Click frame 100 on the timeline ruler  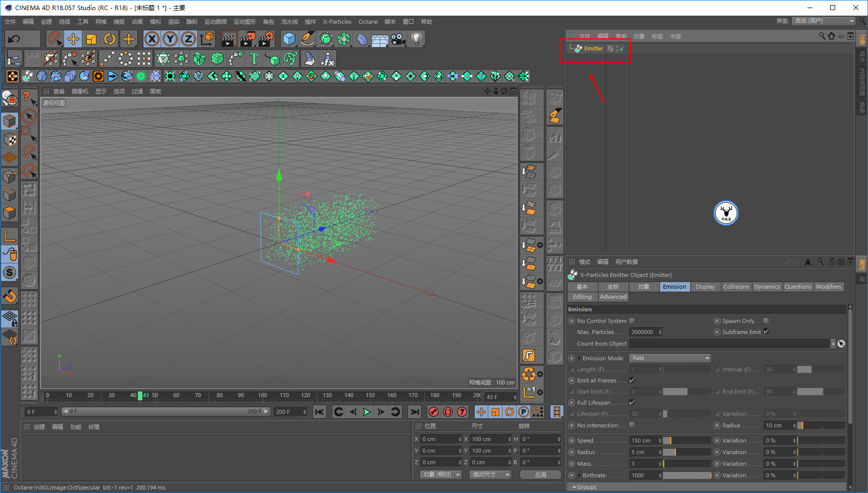[x=263, y=395]
